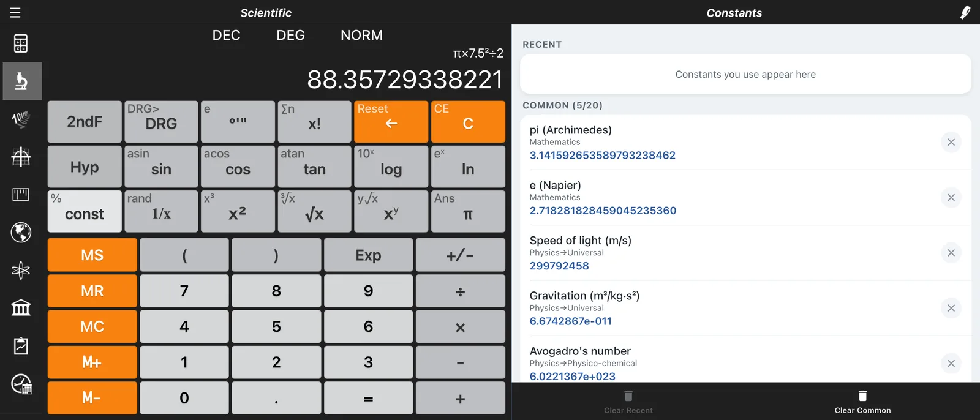Select pi value 3.14159265358979323846
Image resolution: width=980 pixels, height=420 pixels.
[x=603, y=155]
